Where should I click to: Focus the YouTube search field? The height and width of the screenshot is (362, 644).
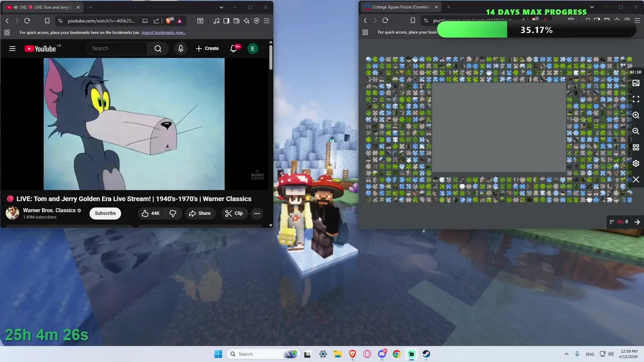pyautogui.click(x=117, y=48)
